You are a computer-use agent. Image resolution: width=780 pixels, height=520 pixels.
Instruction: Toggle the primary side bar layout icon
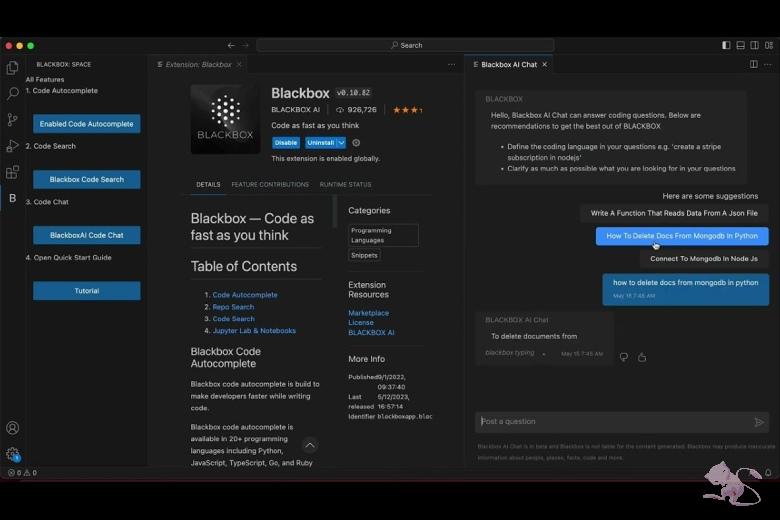pyautogui.click(x=726, y=45)
